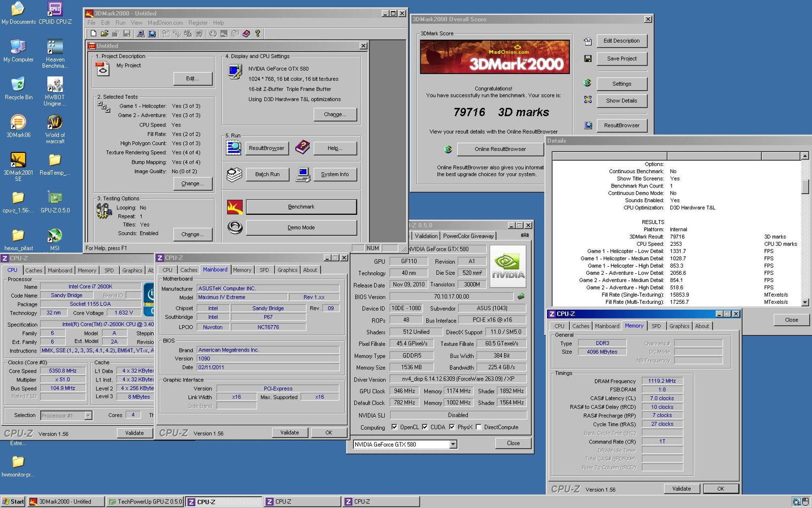Viewport: 812px width, 508px height.
Task: Click the BIOS save chip icon in GPU-Z
Action: tap(521, 296)
